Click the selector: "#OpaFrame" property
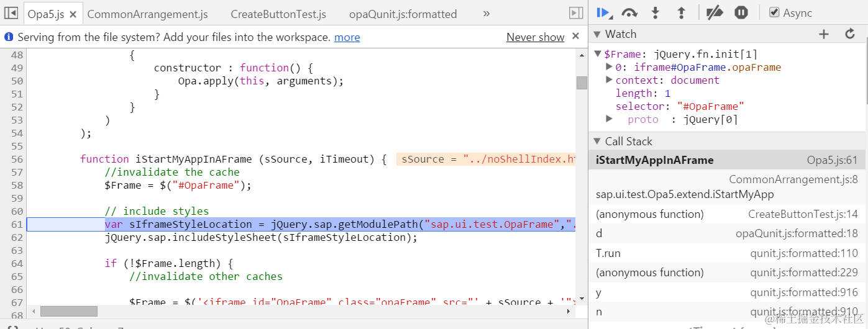The image size is (868, 329). point(680,106)
